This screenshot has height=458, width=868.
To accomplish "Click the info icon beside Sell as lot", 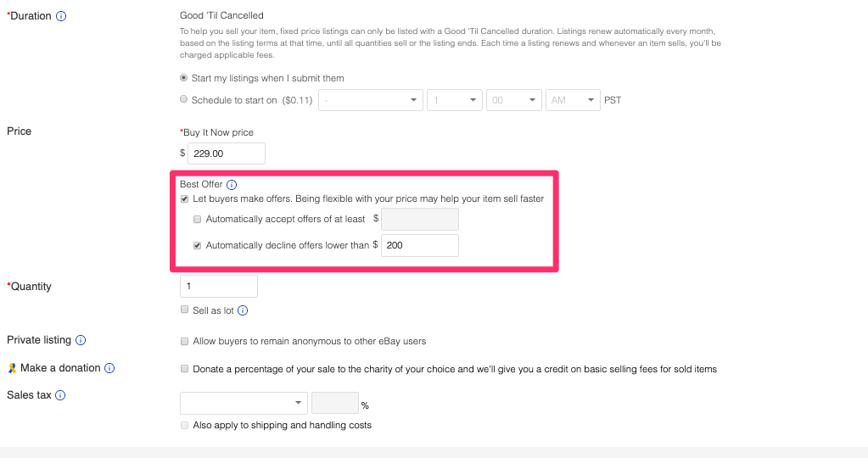I will [x=243, y=310].
